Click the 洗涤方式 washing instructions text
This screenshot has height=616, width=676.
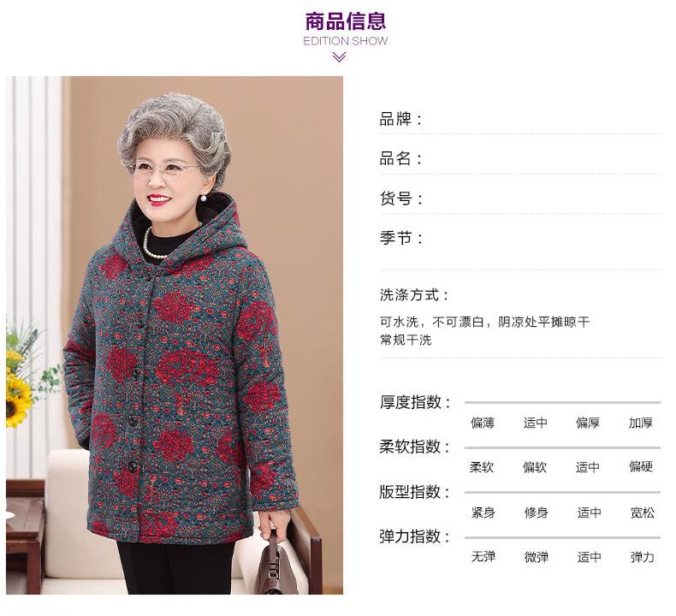tap(484, 330)
